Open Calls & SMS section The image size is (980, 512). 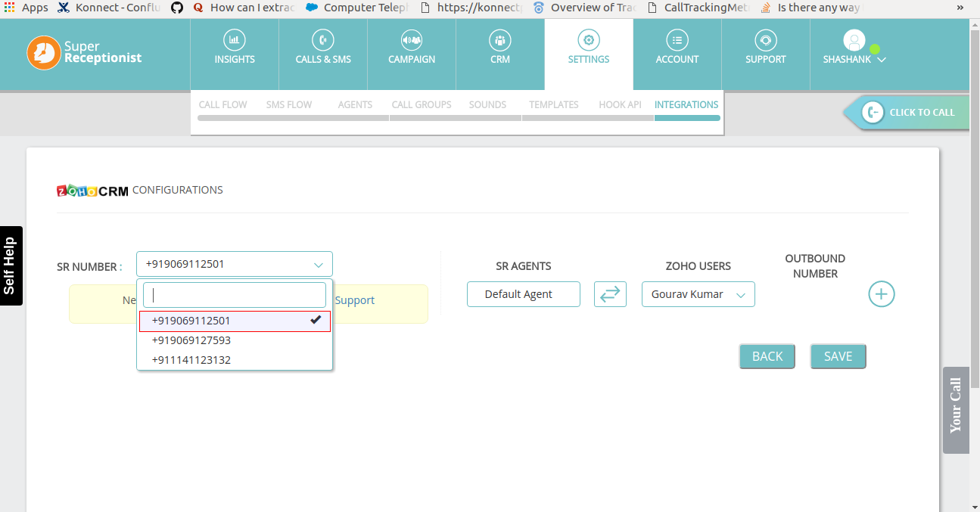(323, 54)
